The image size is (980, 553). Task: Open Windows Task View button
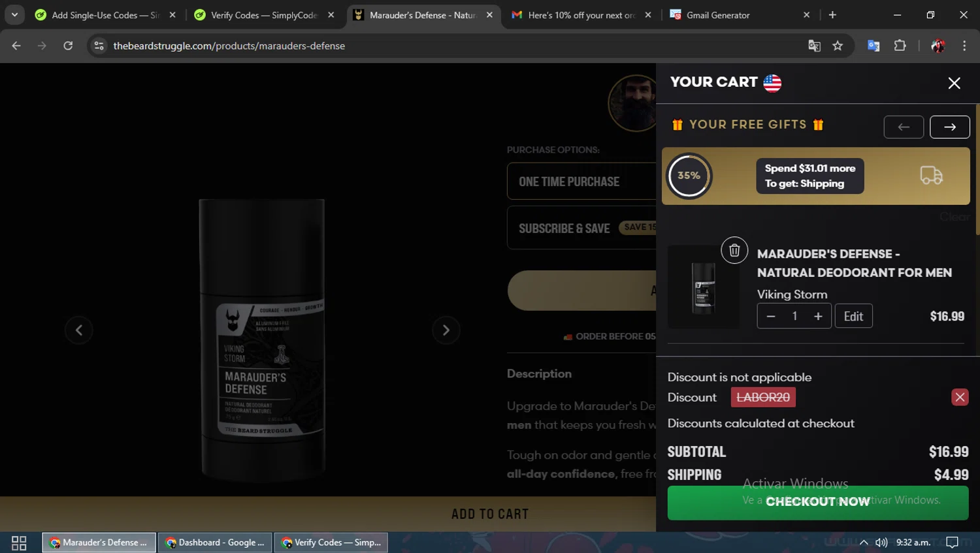[19, 543]
